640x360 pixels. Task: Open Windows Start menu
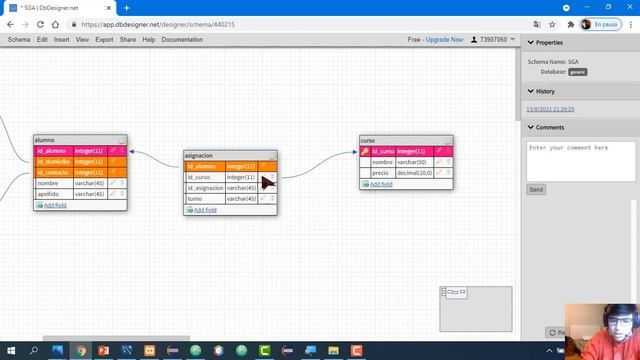(11, 351)
